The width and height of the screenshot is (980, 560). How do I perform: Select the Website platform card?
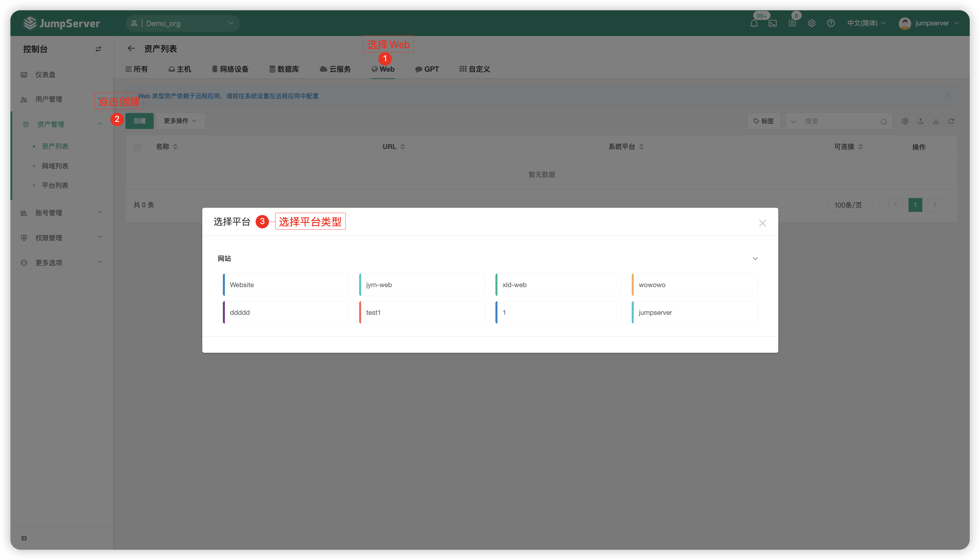pyautogui.click(x=286, y=285)
